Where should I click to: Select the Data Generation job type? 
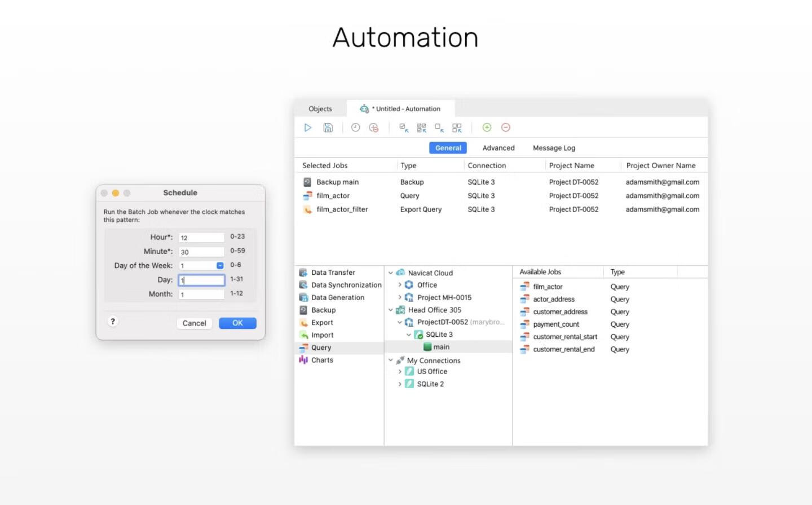pyautogui.click(x=339, y=297)
